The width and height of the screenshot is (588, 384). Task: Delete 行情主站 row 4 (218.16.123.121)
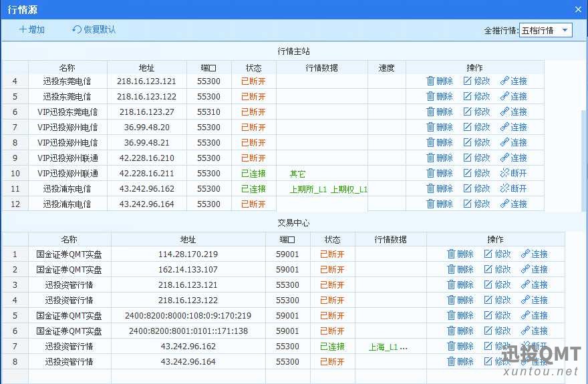click(440, 81)
